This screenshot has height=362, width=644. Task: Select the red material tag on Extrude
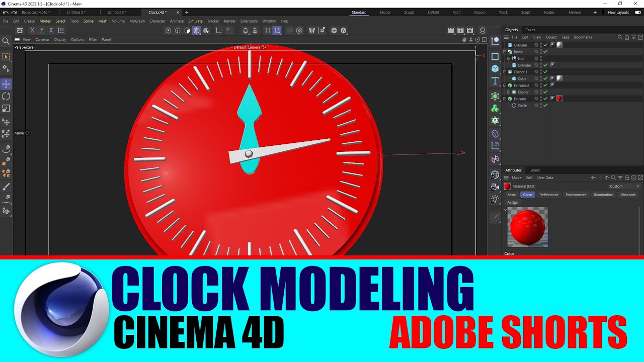(559, 99)
